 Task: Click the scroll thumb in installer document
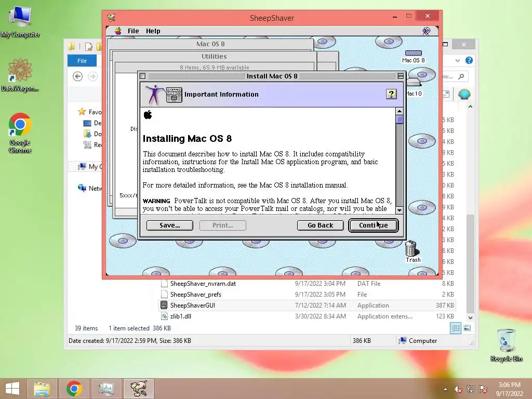(x=400, y=119)
